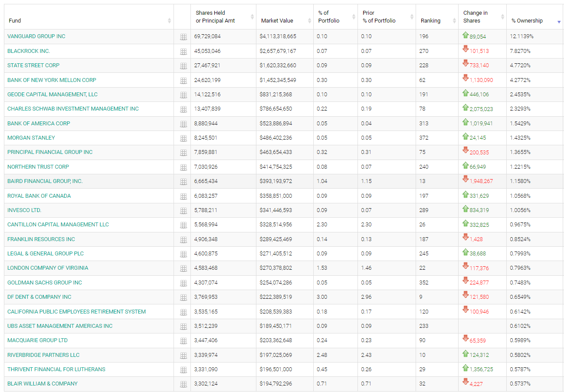Screen dimensions: 564x392
Task: Open grid icon in Bank of New York Mellon row
Action: [x=184, y=81]
